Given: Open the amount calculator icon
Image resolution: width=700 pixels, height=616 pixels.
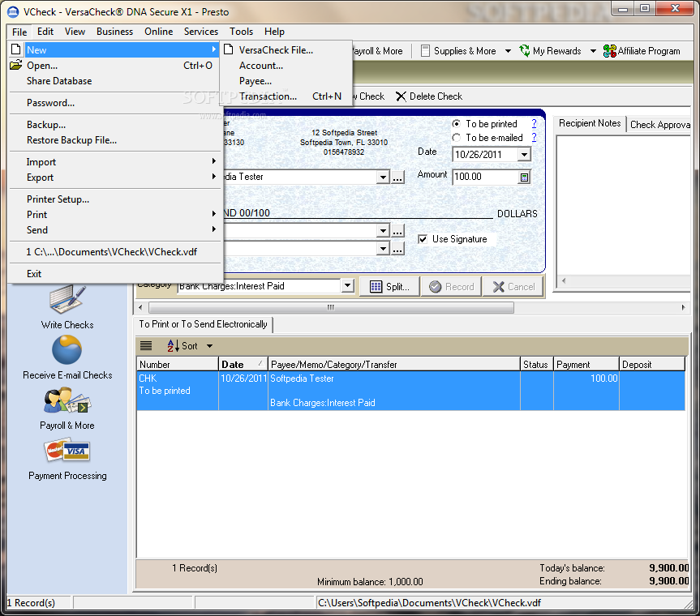Looking at the screenshot, I should pyautogui.click(x=524, y=178).
